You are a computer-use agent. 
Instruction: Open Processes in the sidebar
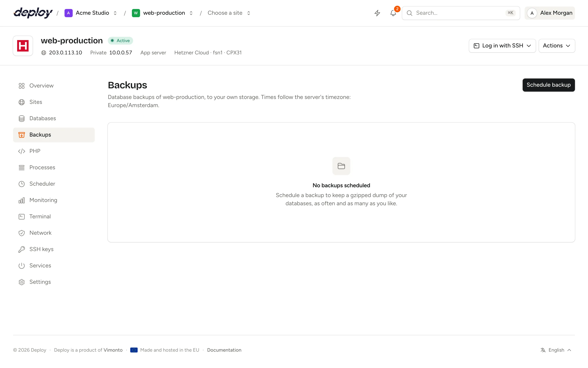[x=54, y=167]
